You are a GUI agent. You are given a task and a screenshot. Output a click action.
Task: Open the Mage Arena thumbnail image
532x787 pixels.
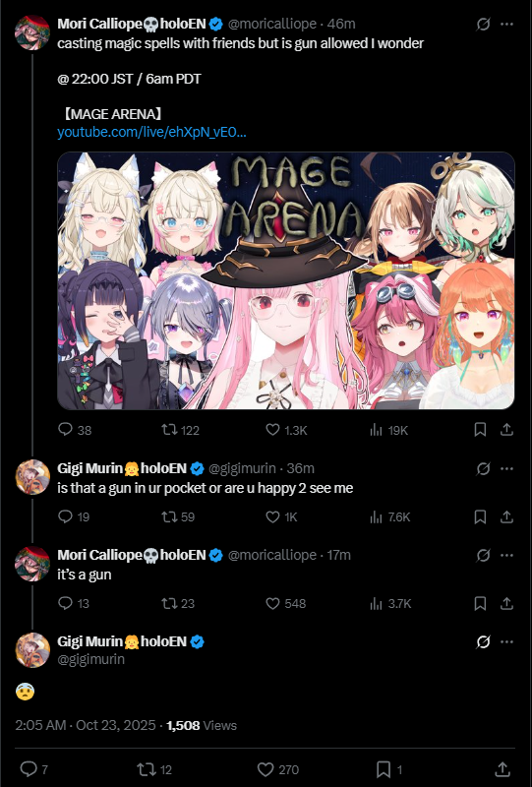(285, 280)
